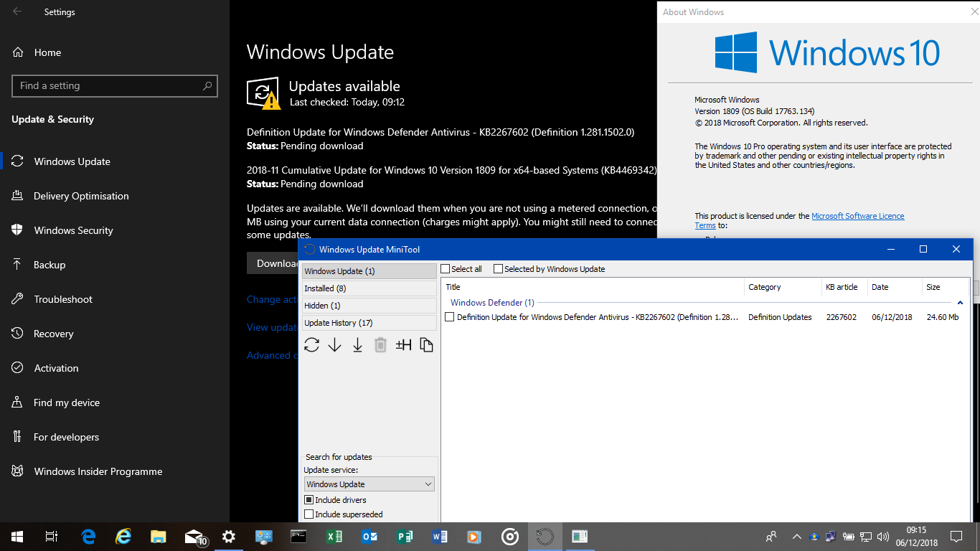Click the Change active hours link
980x551 pixels.
[273, 299]
